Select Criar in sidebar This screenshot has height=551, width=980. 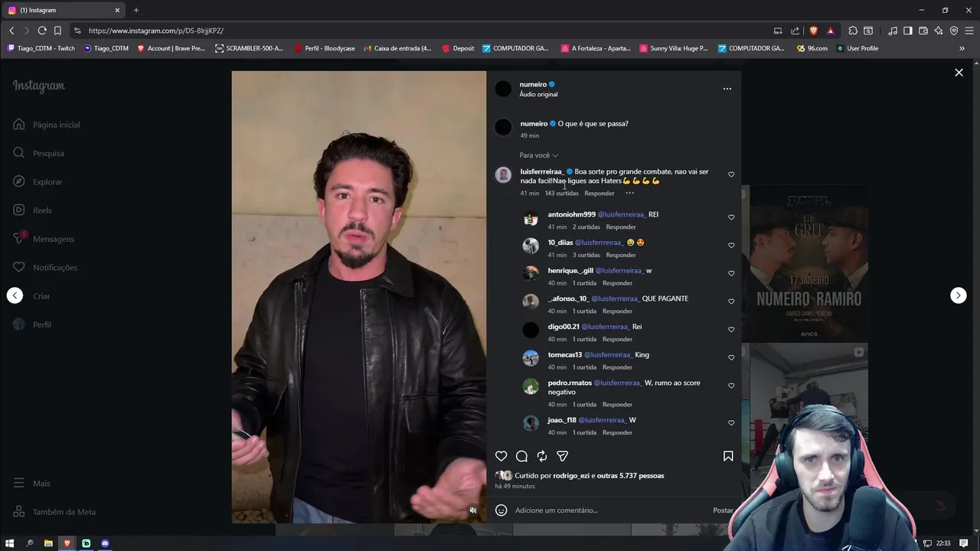[31, 296]
